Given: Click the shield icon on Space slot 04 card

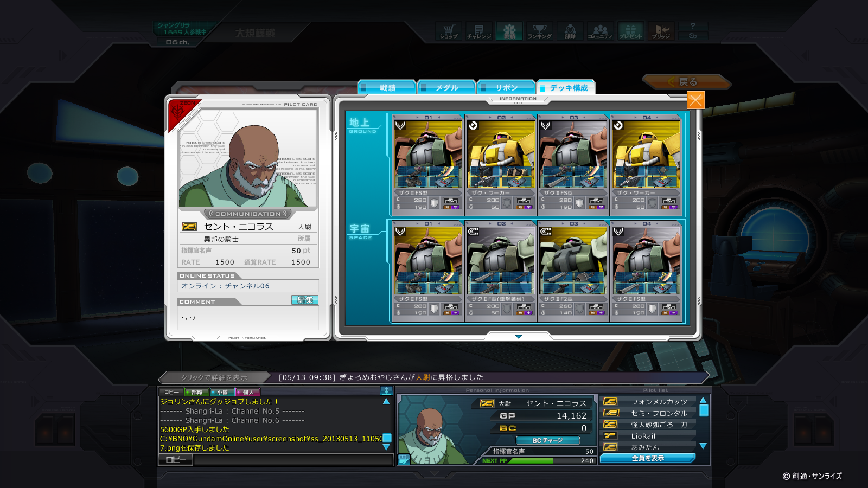Looking at the screenshot, I should (x=652, y=309).
